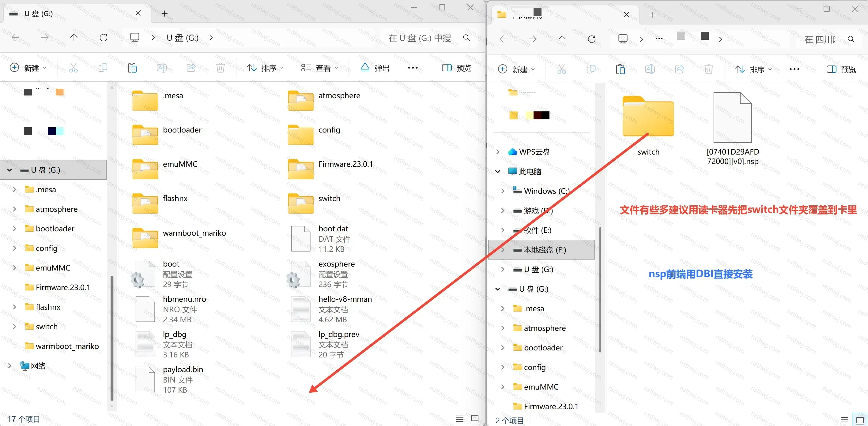This screenshot has height=426, width=868.
Task: Open the Sort (排序) dropdown in left window
Action: 265,68
